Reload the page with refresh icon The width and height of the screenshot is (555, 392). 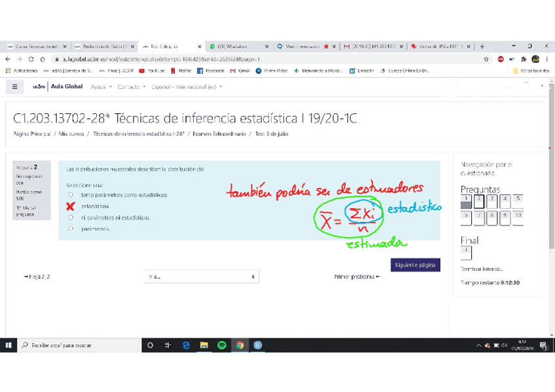31,59
